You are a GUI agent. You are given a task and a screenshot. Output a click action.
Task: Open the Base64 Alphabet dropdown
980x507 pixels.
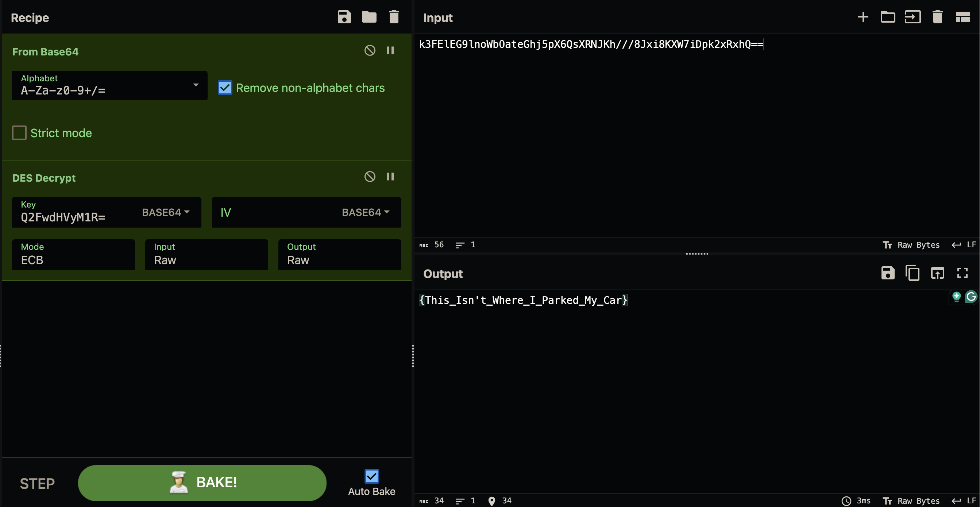(x=109, y=85)
